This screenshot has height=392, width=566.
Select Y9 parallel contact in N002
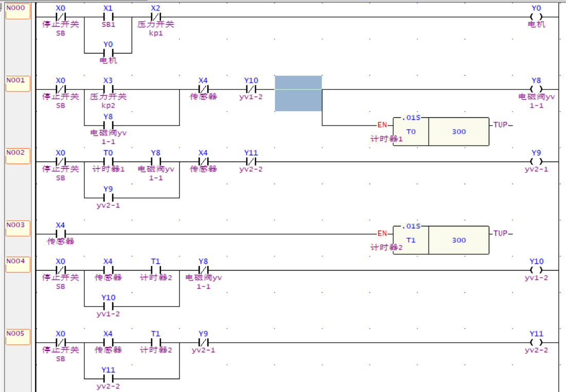point(108,198)
